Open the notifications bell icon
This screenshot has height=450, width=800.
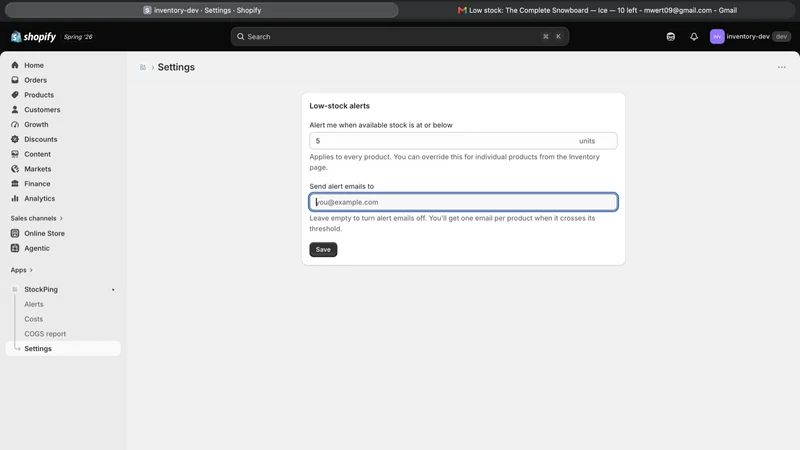tap(694, 37)
